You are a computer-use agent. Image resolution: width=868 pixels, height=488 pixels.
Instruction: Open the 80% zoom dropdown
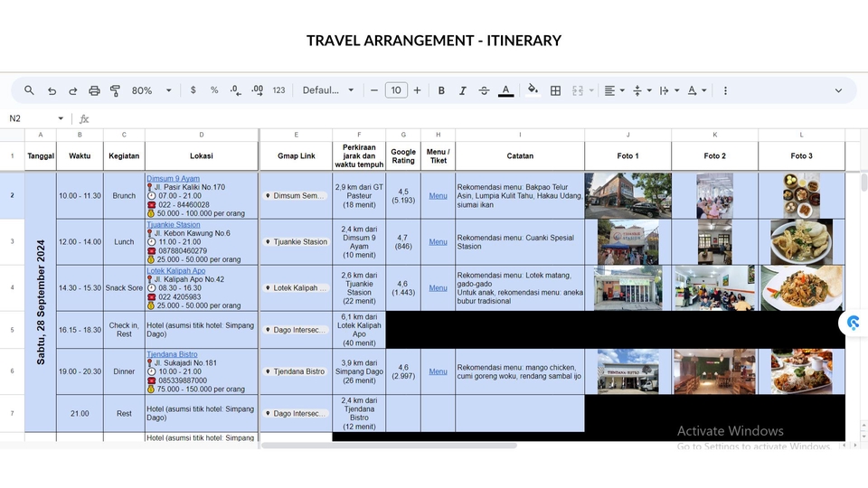(152, 90)
